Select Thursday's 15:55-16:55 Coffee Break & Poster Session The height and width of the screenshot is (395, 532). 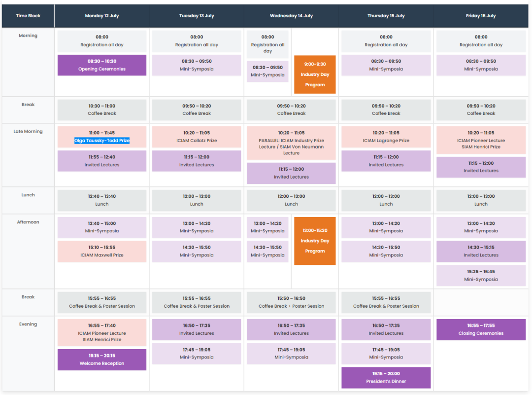click(386, 302)
